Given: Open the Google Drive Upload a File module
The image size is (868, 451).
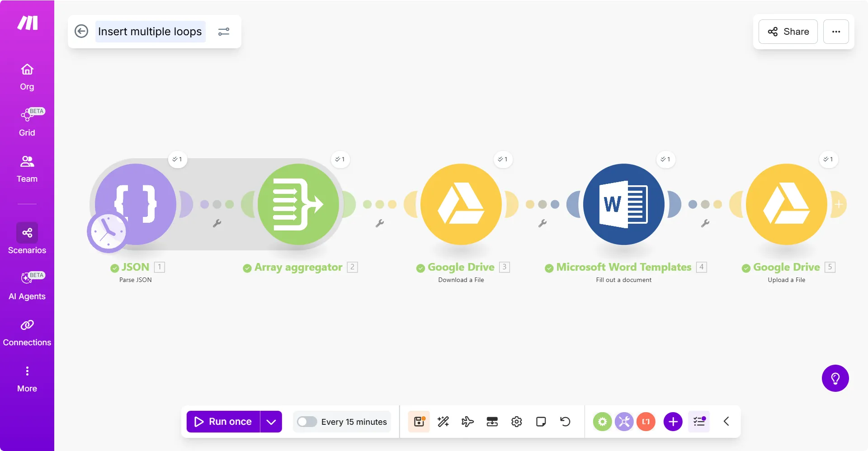Looking at the screenshot, I should 787,204.
